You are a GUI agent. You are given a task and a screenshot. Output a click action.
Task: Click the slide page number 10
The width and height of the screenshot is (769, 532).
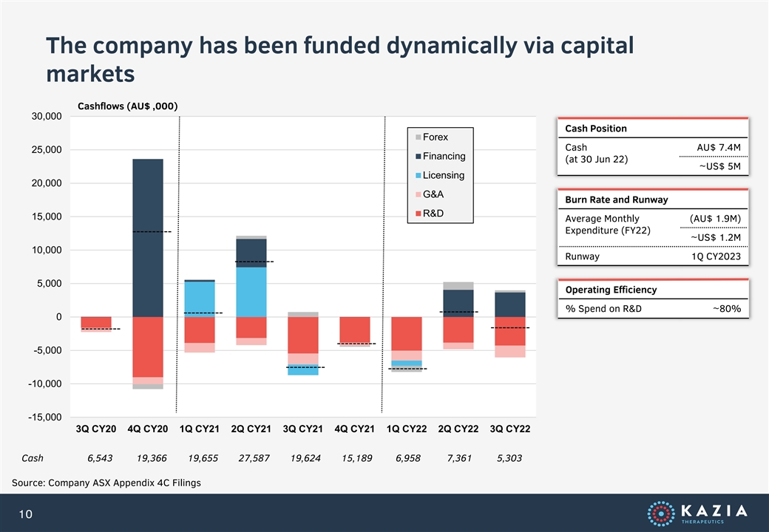25,514
